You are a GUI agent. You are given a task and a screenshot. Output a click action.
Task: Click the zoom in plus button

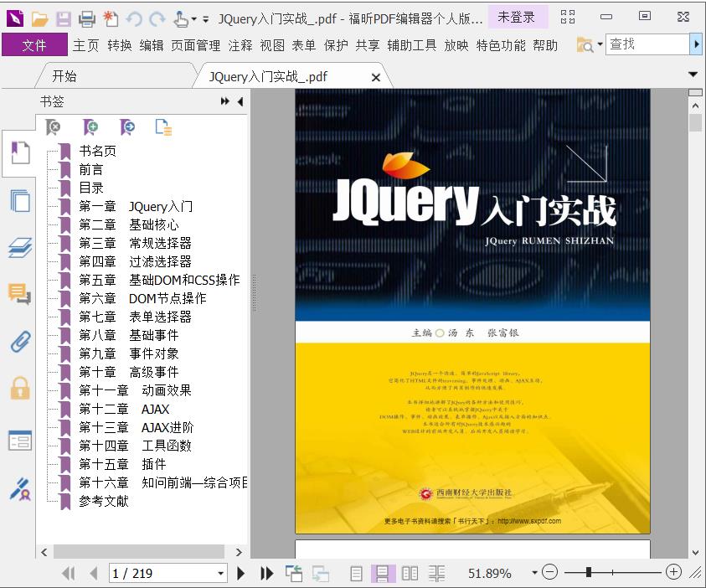click(x=673, y=572)
